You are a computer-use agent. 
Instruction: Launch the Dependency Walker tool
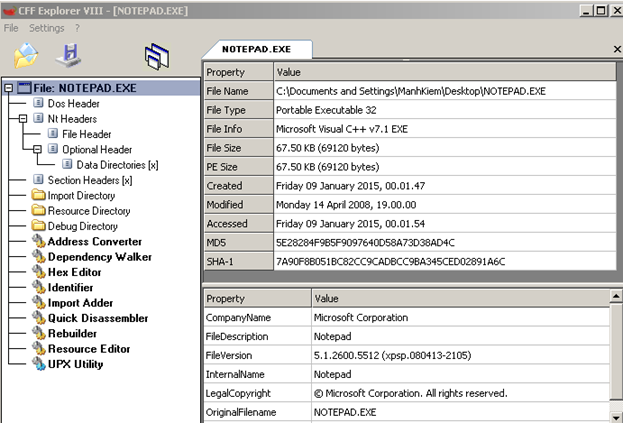100,257
